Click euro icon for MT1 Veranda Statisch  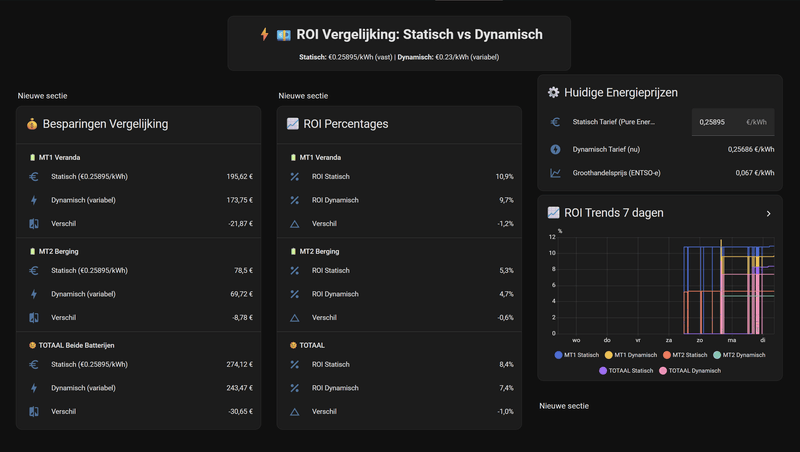pyautogui.click(x=34, y=176)
